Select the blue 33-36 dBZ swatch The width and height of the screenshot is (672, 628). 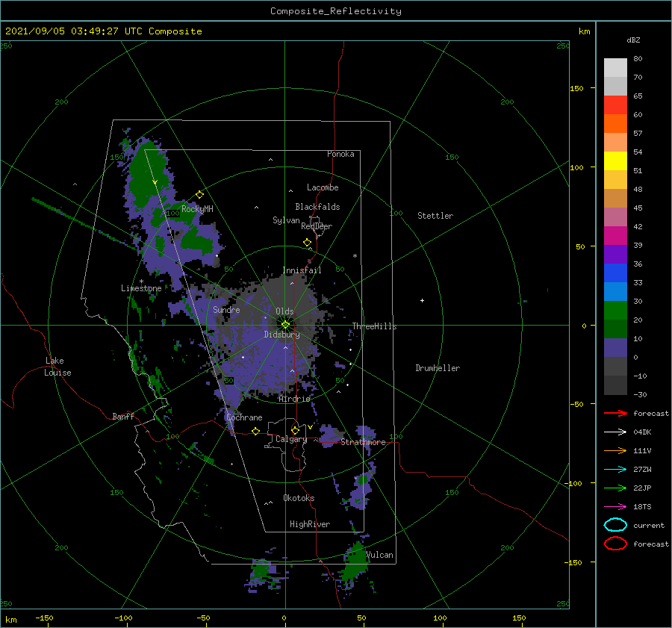615,273
